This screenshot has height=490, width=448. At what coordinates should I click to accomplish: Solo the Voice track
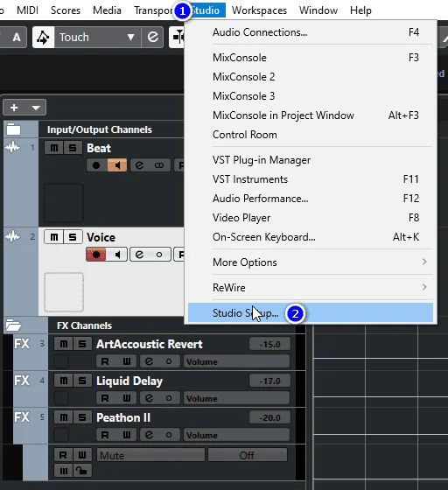click(x=73, y=237)
